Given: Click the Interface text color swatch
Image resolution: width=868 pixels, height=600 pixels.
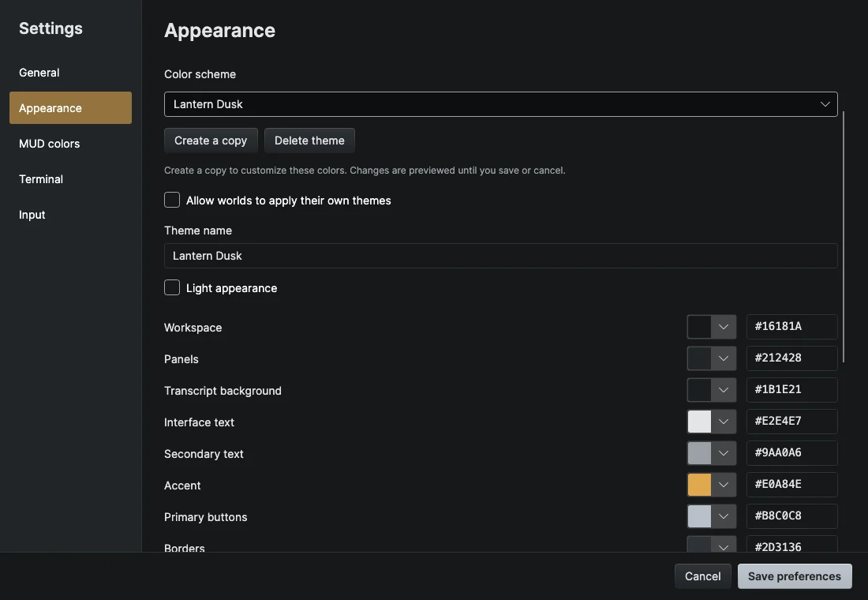Looking at the screenshot, I should pos(699,422).
